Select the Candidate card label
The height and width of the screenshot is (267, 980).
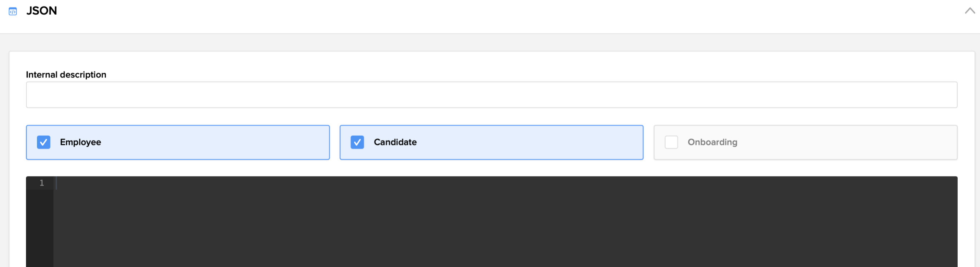[x=395, y=142]
